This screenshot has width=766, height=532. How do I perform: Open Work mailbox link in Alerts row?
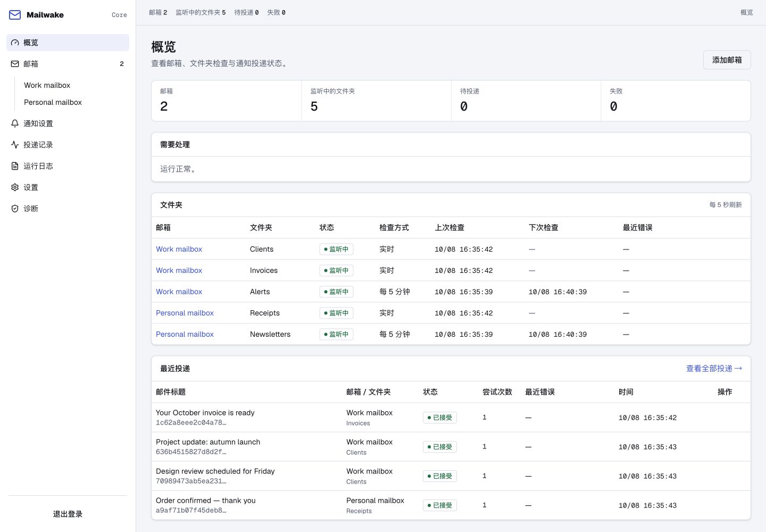coord(179,292)
